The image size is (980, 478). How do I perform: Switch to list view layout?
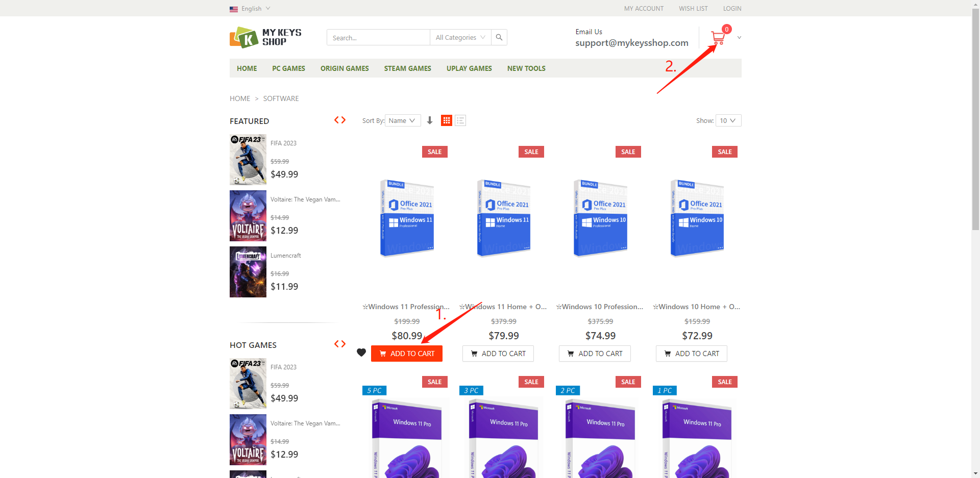[x=460, y=120]
